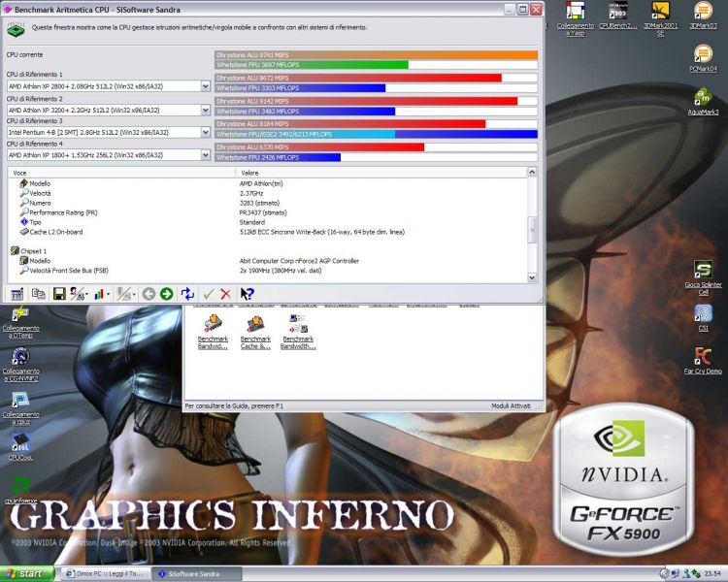Viewport: 728px width, 582px height.
Task: Click the Whetstone FPU/iSSE2 3492/6213 MFLOPS bar
Action: pos(377,134)
